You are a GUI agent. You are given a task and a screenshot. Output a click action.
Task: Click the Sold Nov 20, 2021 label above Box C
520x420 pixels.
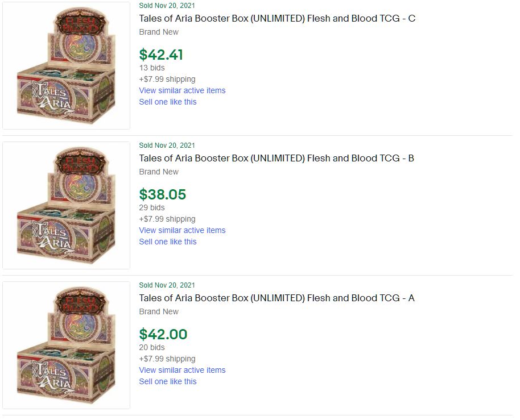(x=167, y=6)
